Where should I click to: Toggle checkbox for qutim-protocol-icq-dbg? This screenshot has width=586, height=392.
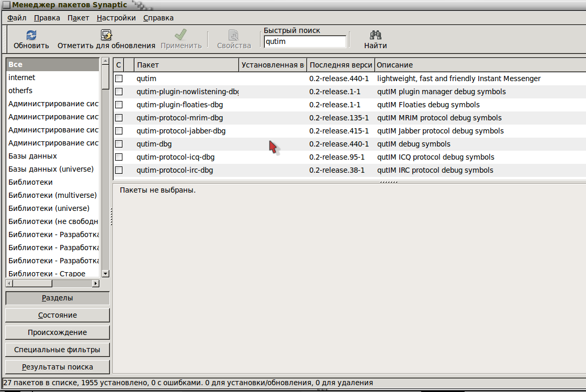tap(119, 157)
